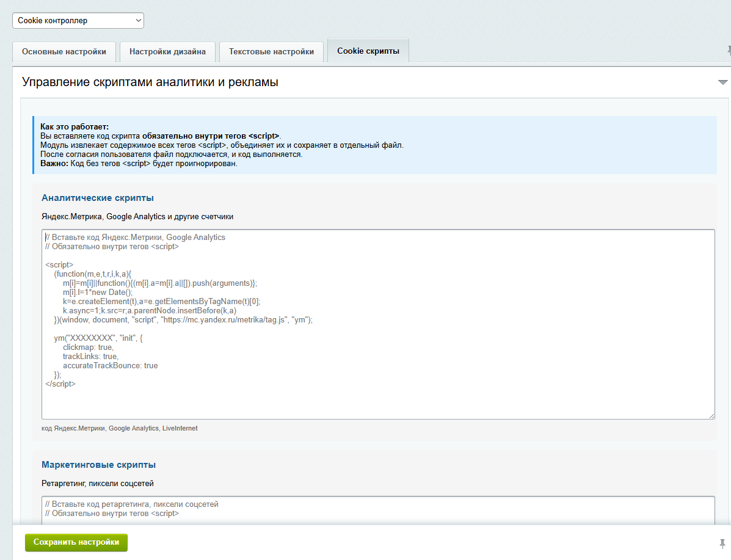Viewport: 731px width, 560px height.
Task: Click the ym("XXXXXXXX", "init" line in the textarea
Action: pos(98,338)
